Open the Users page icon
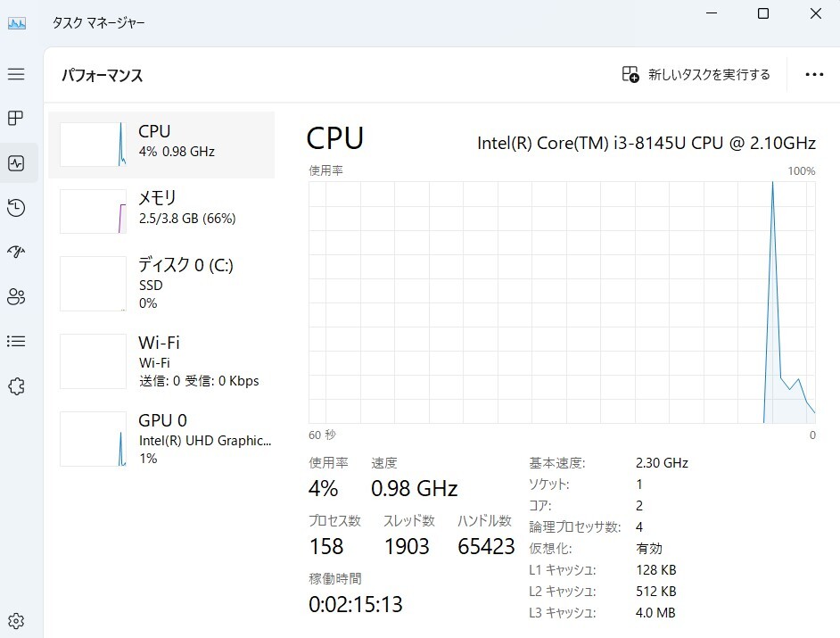The height and width of the screenshot is (638, 840). click(x=16, y=297)
